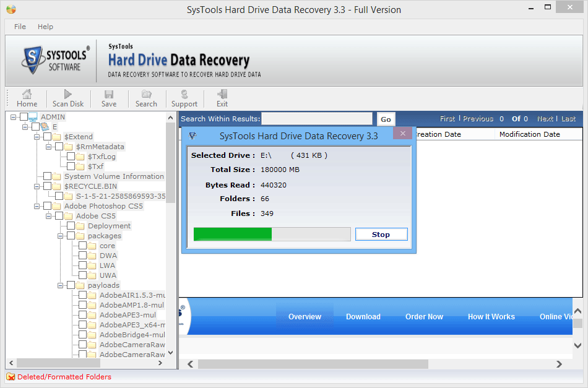The width and height of the screenshot is (588, 388).
Task: Click the System Volume Information folder icon
Action: pyautogui.click(x=56, y=176)
